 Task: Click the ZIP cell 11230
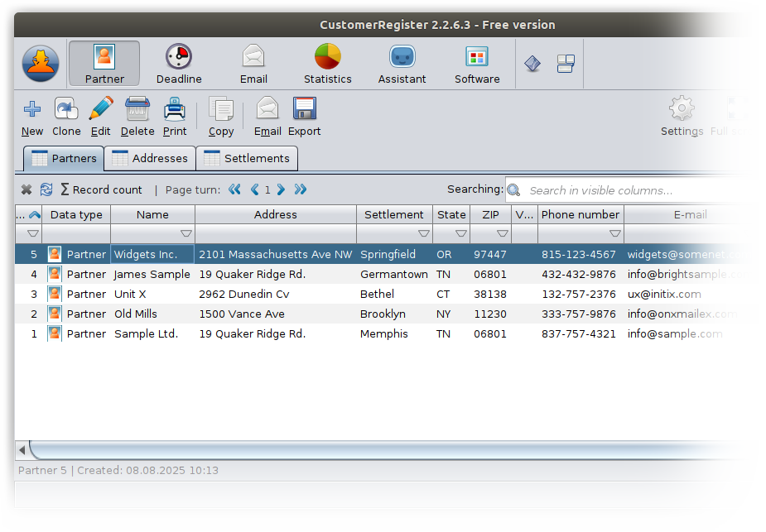490,314
